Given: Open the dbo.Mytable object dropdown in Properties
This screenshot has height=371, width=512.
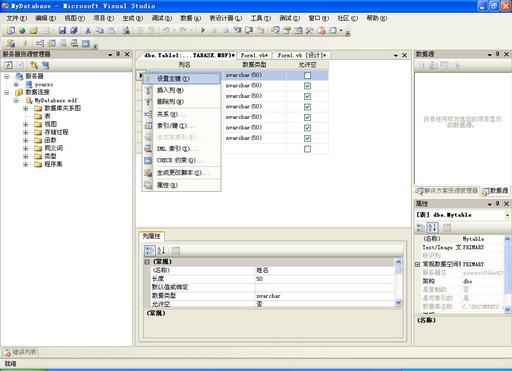Looking at the screenshot, I should tap(507, 215).
